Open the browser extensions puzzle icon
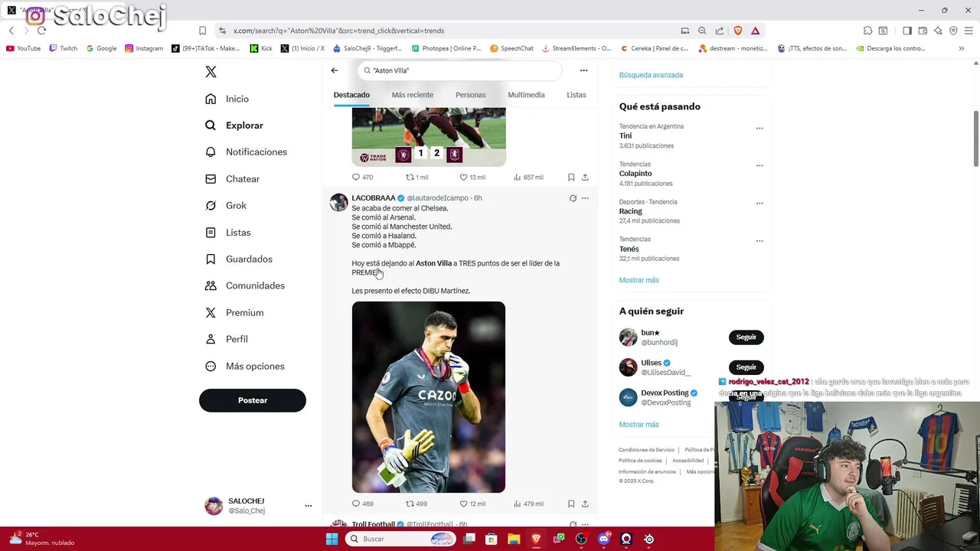The image size is (980, 551). pos(867,31)
